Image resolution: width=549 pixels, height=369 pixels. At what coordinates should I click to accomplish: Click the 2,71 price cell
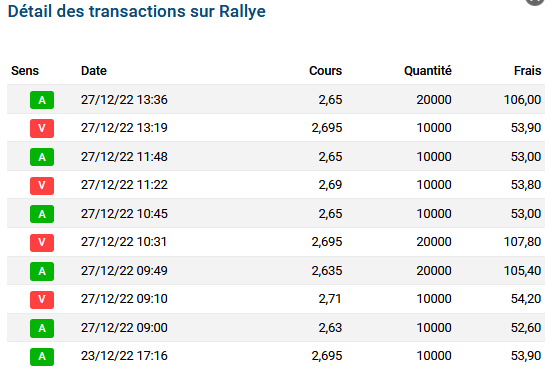click(330, 299)
